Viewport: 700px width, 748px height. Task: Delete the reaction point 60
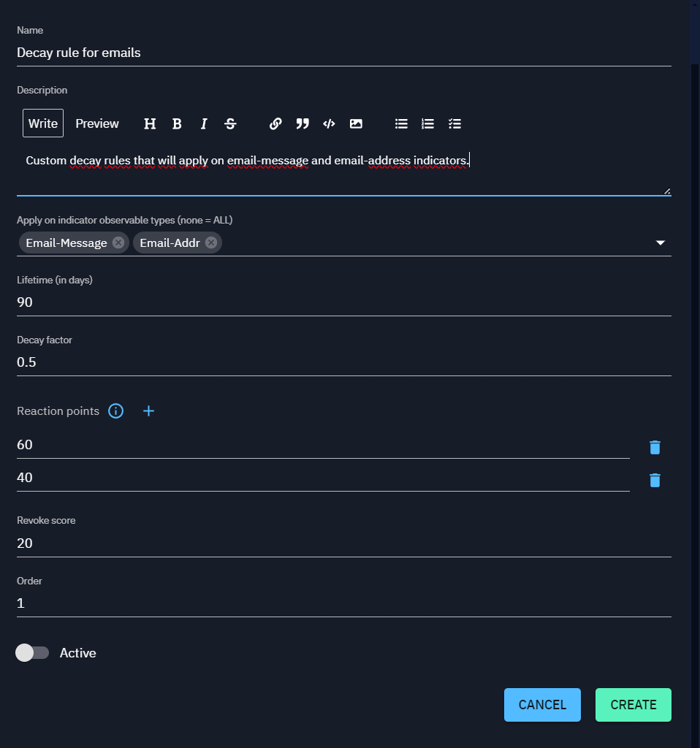pos(655,447)
